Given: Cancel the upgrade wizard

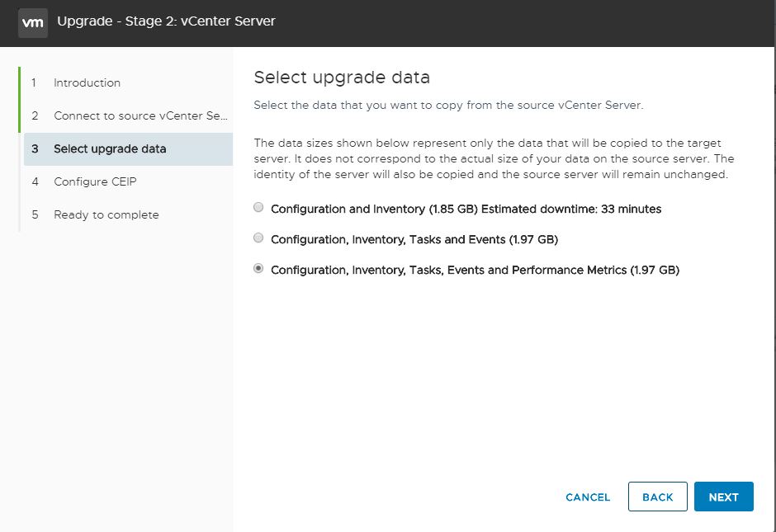Looking at the screenshot, I should click(588, 497).
